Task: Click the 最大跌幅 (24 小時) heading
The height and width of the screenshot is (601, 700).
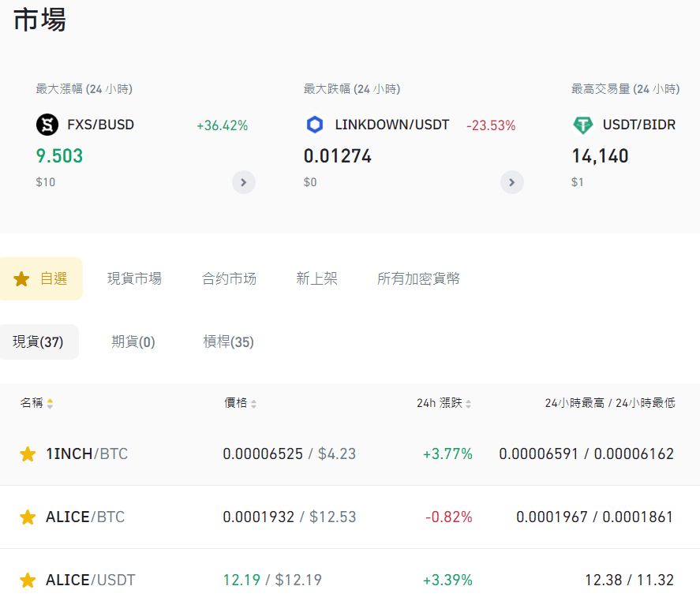Action: click(x=352, y=89)
